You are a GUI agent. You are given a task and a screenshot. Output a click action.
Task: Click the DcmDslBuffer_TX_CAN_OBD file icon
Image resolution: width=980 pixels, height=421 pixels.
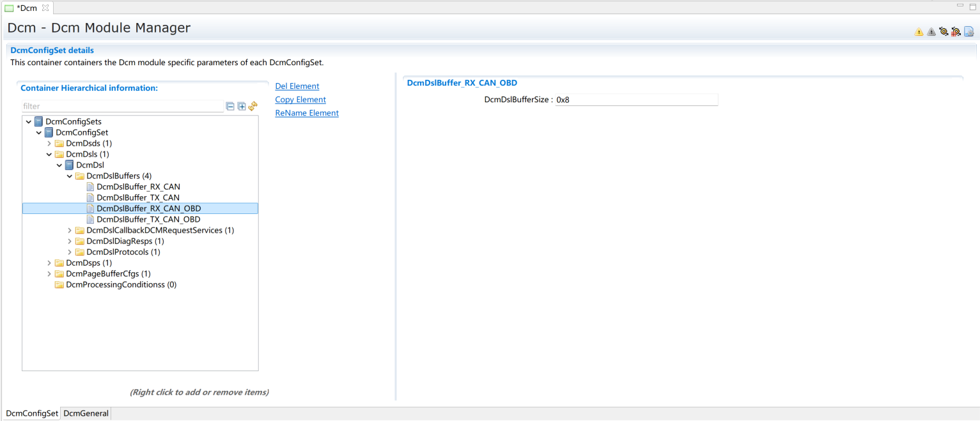(90, 219)
